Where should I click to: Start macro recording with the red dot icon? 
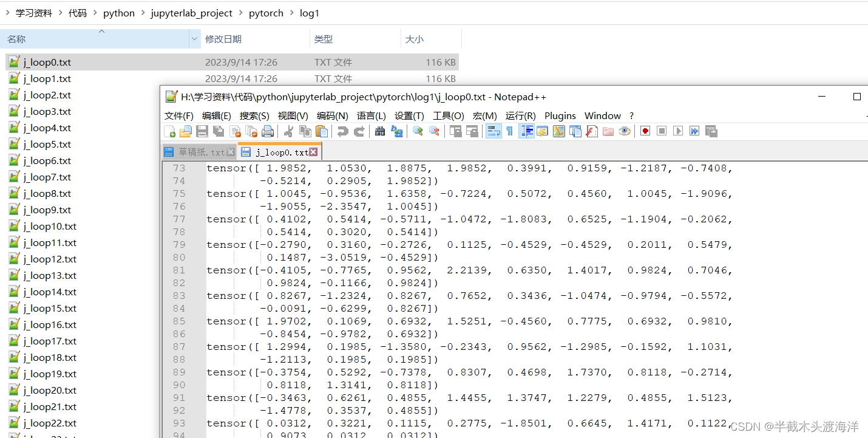pos(645,131)
